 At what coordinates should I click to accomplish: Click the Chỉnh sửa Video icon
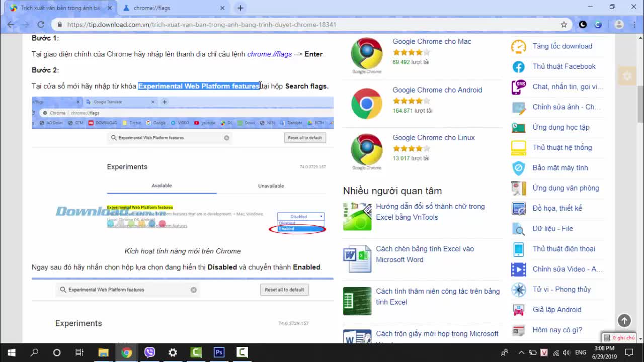[x=518, y=269]
